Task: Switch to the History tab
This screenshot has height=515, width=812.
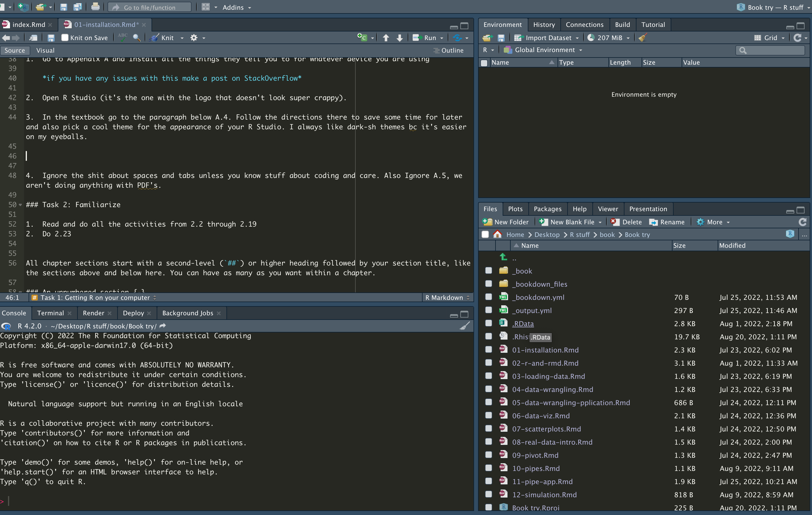Action: point(544,25)
